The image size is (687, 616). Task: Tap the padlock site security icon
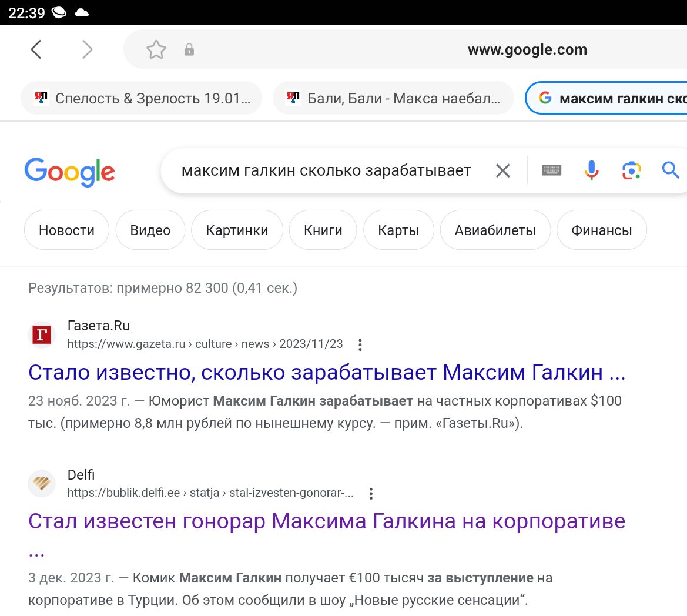(x=189, y=49)
